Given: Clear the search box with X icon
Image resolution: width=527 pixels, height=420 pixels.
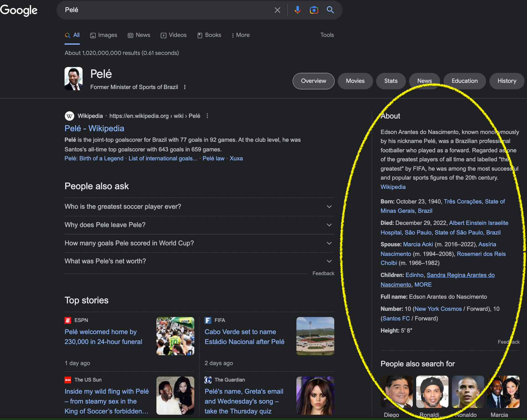Looking at the screenshot, I should 277,10.
